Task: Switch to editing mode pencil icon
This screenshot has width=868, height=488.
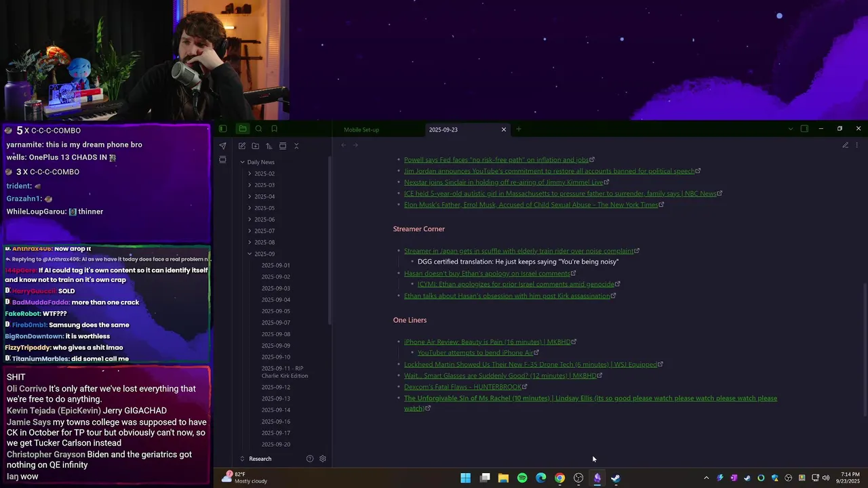Action: (845, 145)
